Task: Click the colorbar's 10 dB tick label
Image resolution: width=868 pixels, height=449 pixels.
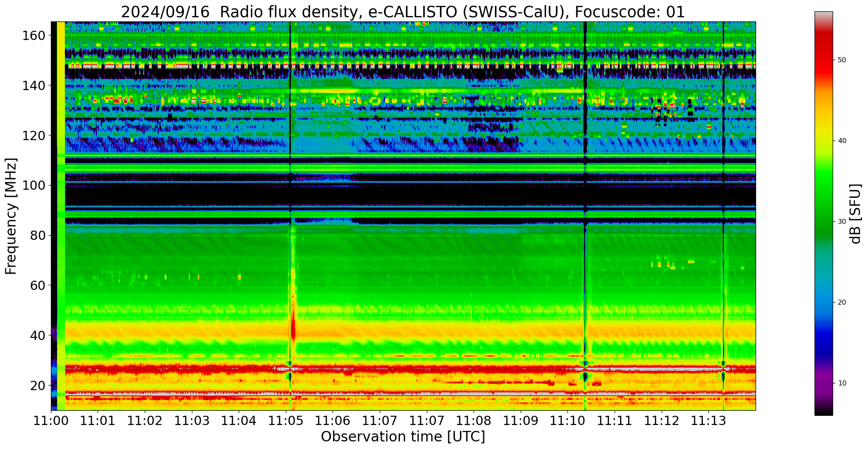Action: click(x=842, y=383)
